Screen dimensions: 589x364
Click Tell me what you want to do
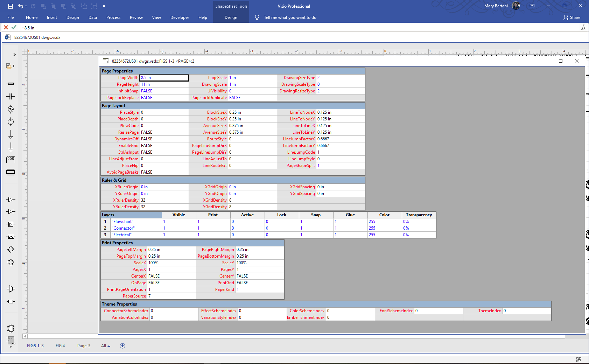point(290,17)
